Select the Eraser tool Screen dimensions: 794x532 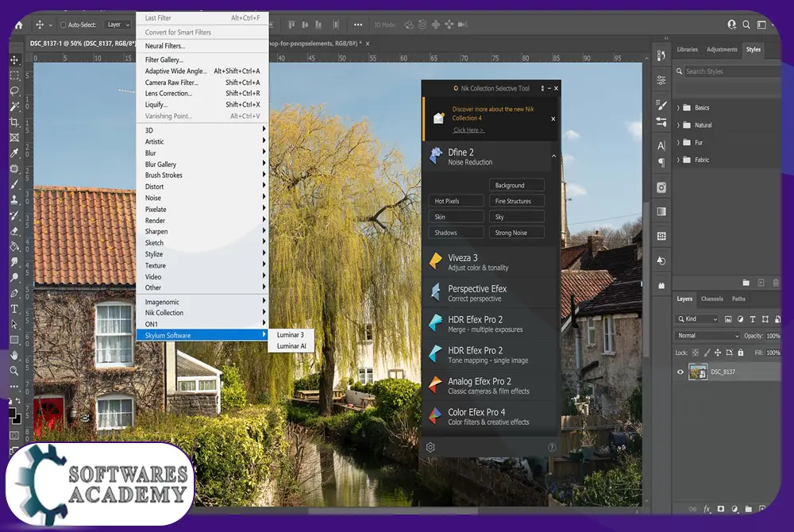(x=14, y=231)
